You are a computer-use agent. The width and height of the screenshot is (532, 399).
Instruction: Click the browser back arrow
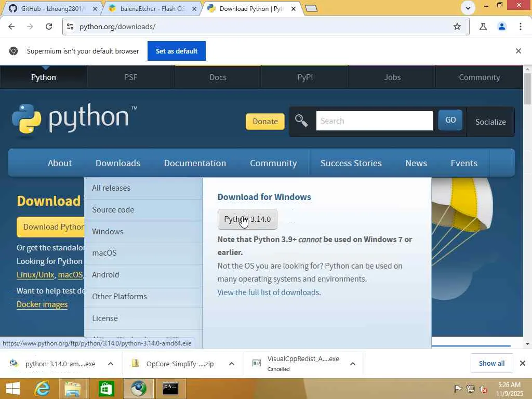tap(11, 26)
